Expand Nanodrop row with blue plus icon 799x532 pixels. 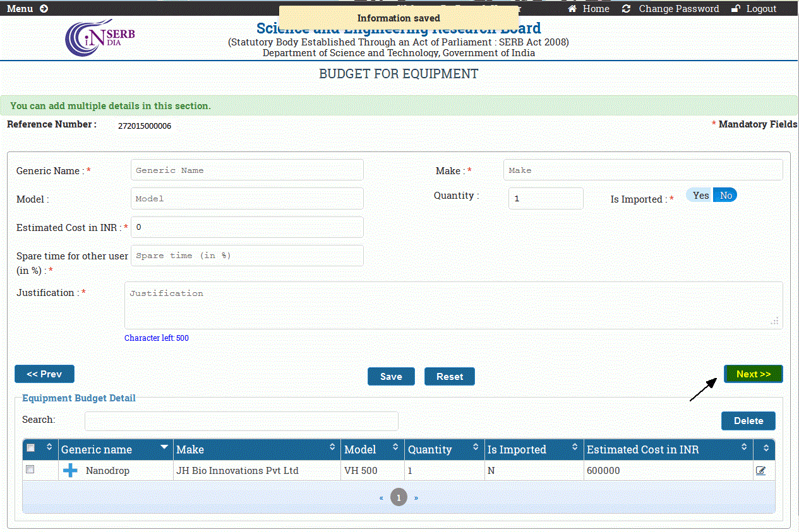[x=71, y=471]
